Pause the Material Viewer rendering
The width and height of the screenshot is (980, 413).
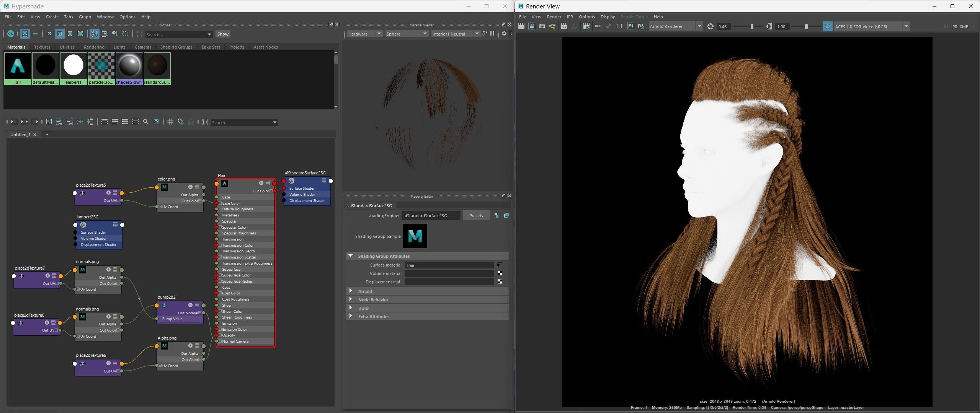click(492, 34)
